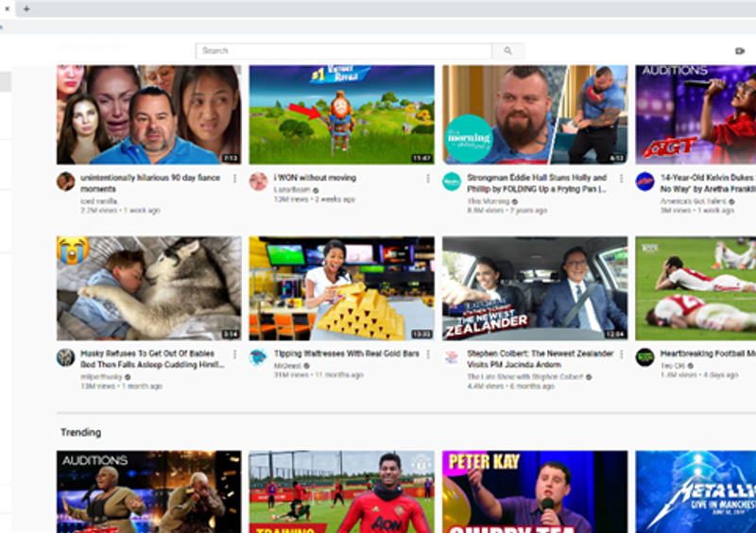The height and width of the screenshot is (533, 756).
Task: Expand options menu for Tipping Waitresses video
Action: pos(427,354)
